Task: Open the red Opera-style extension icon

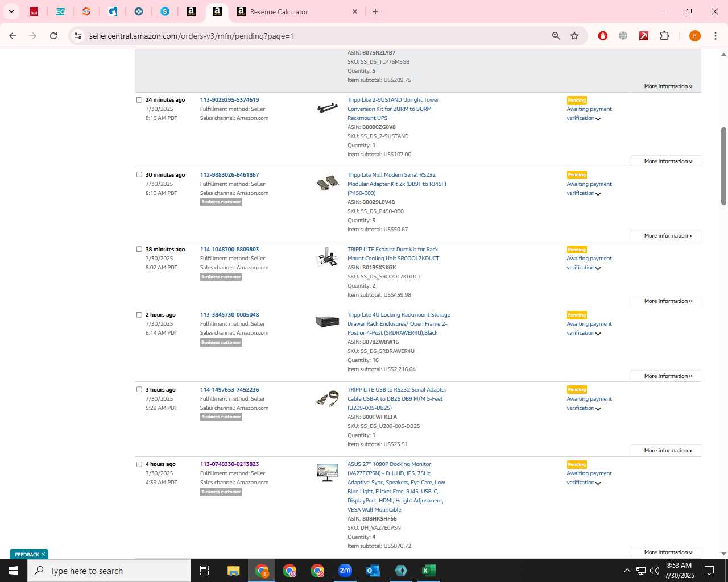Action: (x=603, y=36)
